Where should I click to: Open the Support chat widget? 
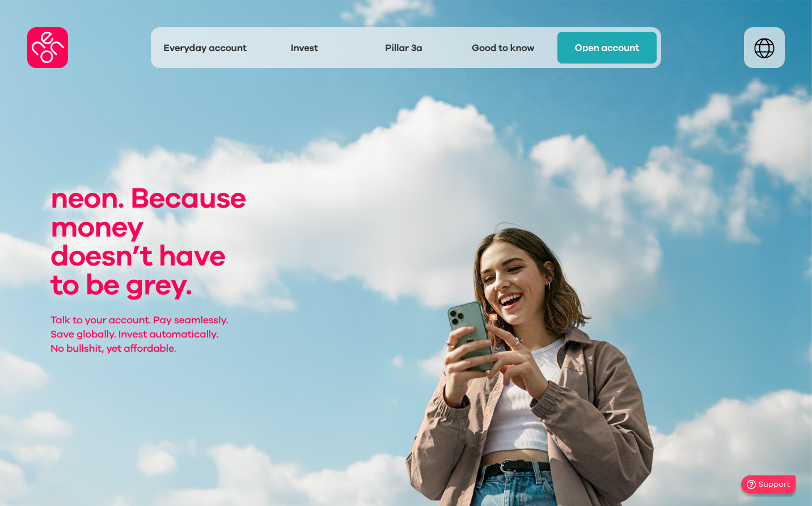pyautogui.click(x=768, y=484)
